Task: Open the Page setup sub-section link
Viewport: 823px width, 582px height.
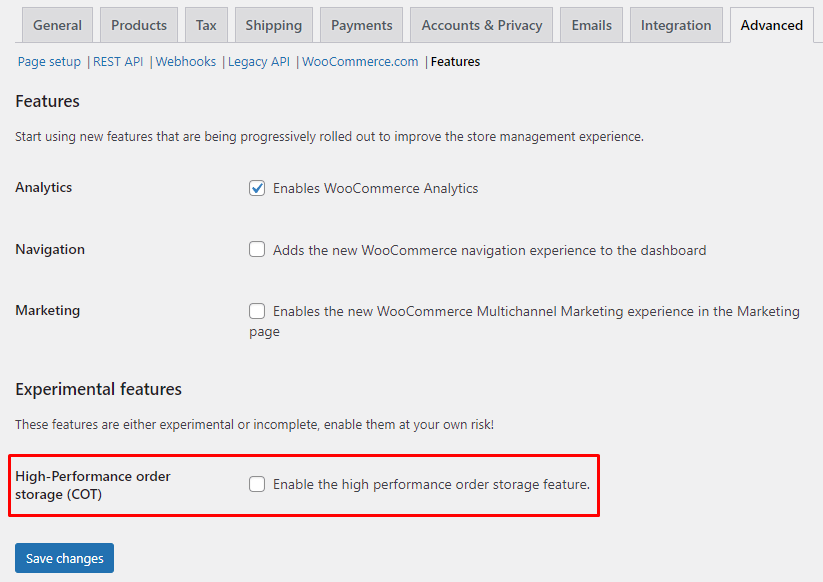Action: tap(49, 62)
